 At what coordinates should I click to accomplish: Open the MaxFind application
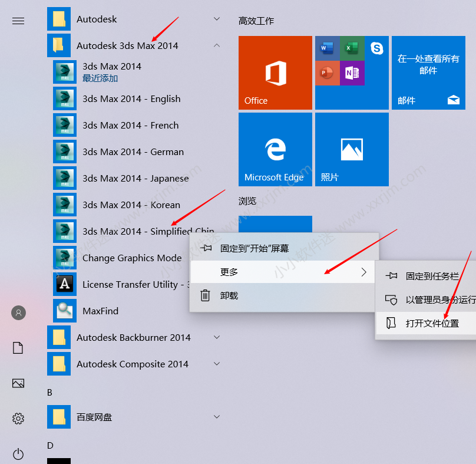pos(100,311)
